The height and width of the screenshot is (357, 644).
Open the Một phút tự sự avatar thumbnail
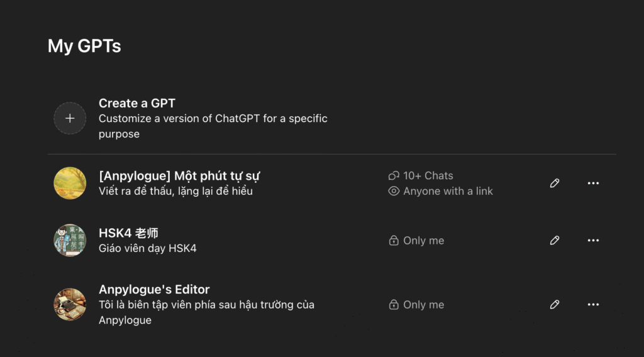coord(70,183)
